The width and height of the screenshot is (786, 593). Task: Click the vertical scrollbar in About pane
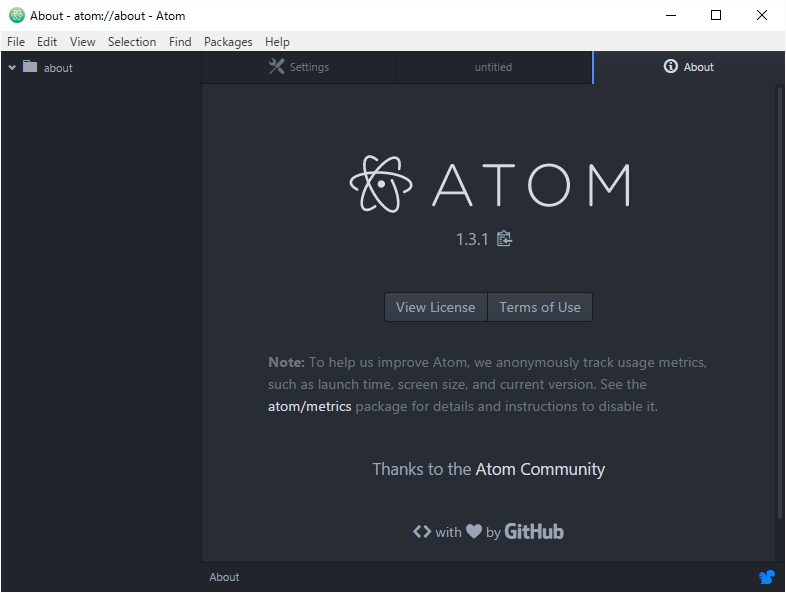coord(779,304)
